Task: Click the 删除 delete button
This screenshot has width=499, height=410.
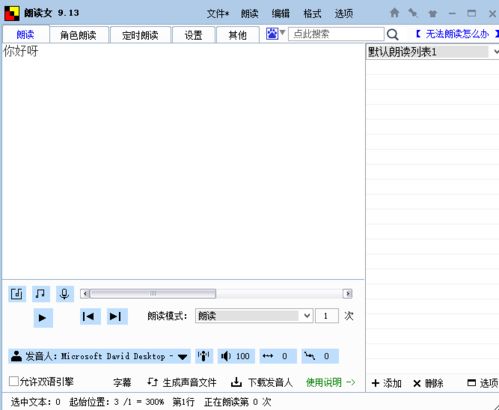Action: click(x=428, y=383)
